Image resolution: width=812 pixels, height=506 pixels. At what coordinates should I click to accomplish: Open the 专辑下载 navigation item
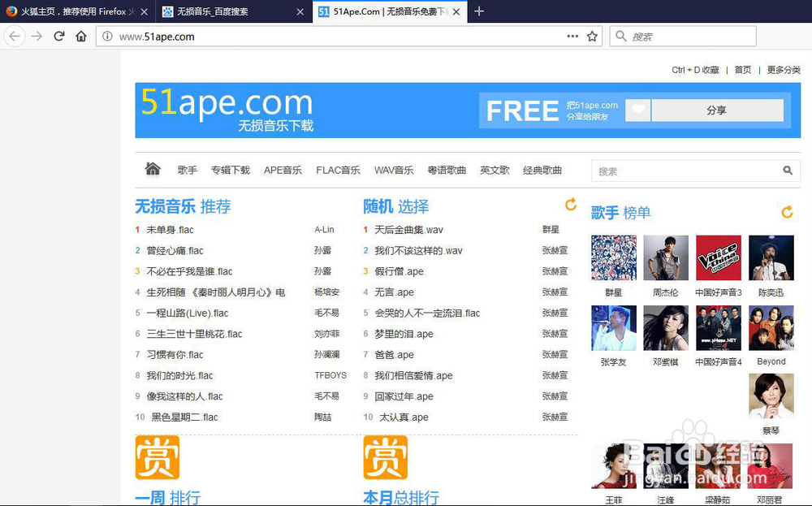231,170
